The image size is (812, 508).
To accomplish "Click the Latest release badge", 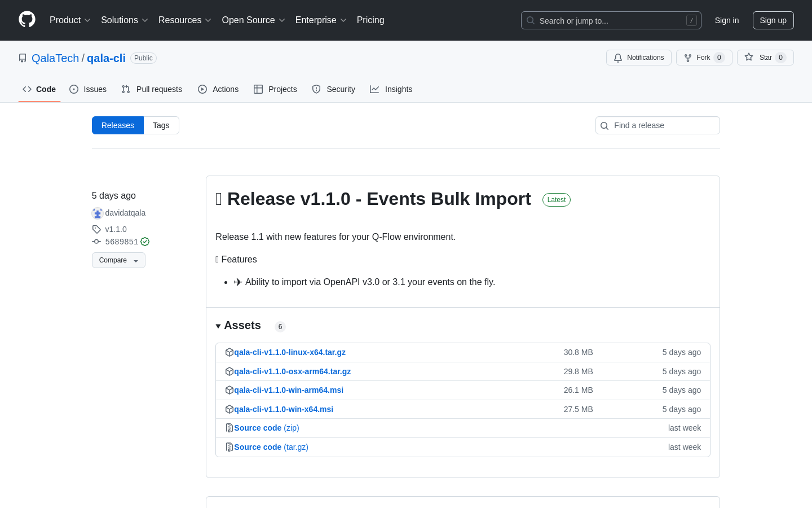I will pyautogui.click(x=557, y=200).
